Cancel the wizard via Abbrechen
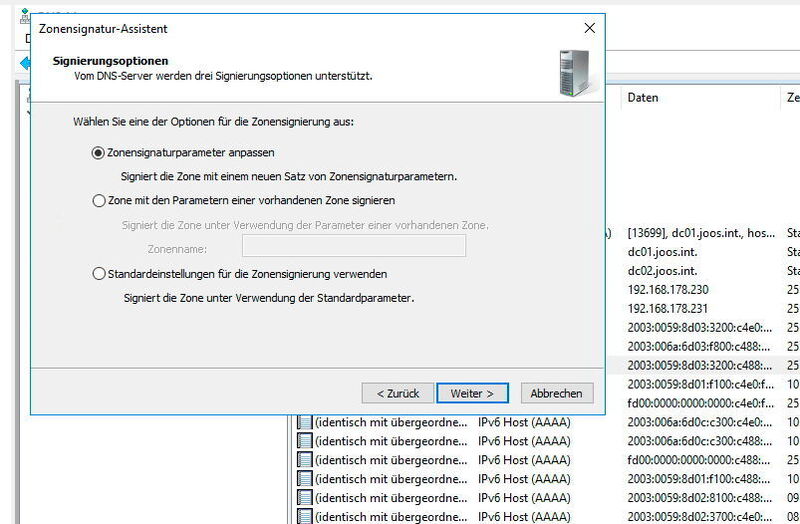 coord(557,393)
